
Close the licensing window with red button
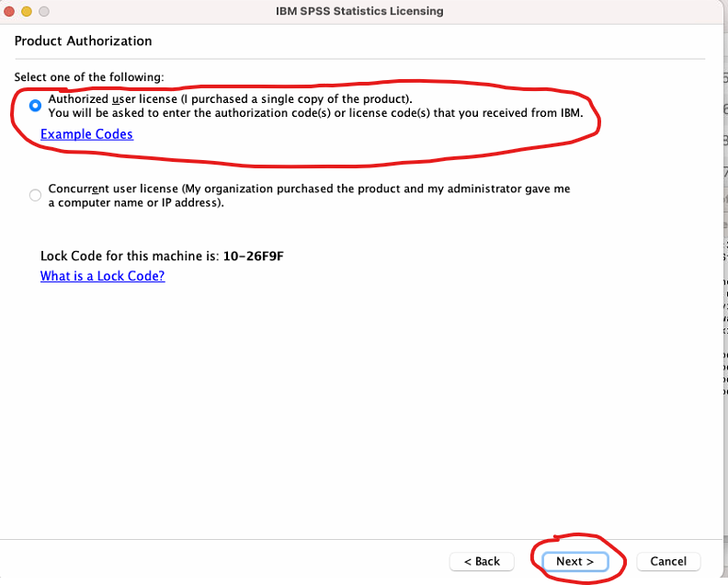coord(9,11)
